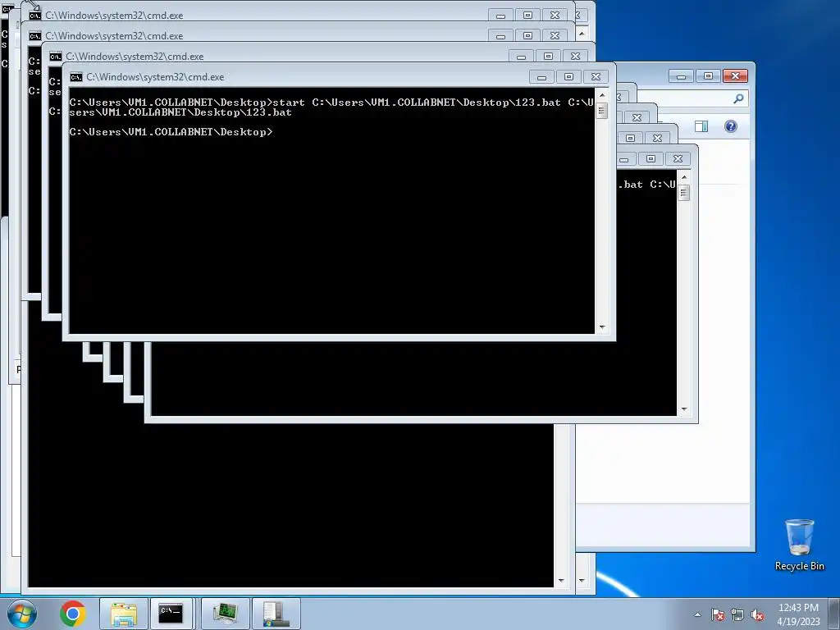Click the 'sers\VM1.COLLABNET\Desktop\123.bat' wrapped line

pos(180,112)
